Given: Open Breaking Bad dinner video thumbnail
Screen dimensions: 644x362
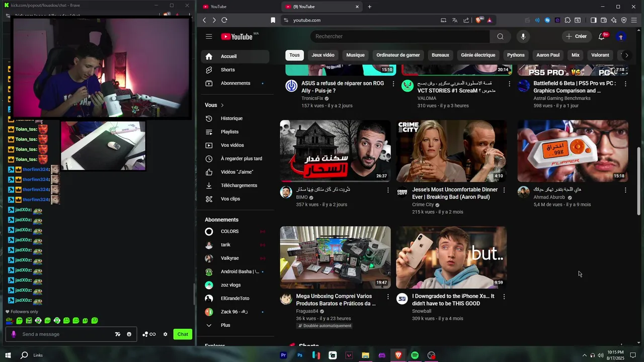Looking at the screenshot, I should click(x=451, y=151).
